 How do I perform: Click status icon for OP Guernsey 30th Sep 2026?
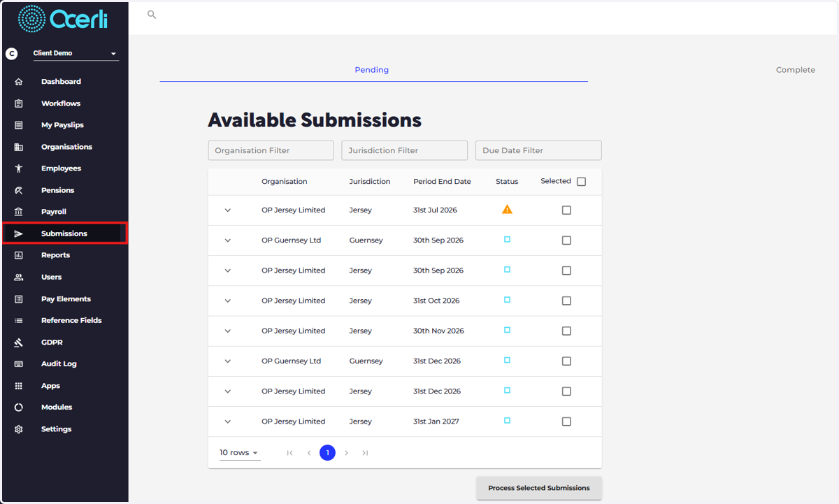pos(508,239)
